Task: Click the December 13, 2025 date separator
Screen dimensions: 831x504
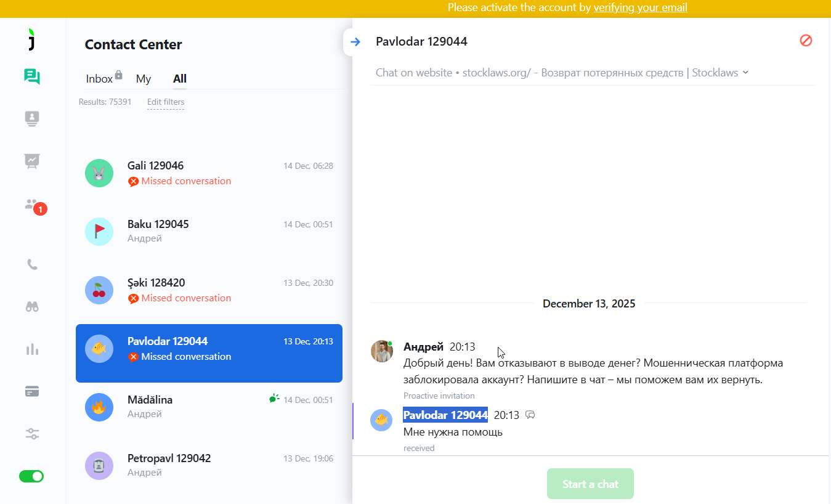Action: 589,303
